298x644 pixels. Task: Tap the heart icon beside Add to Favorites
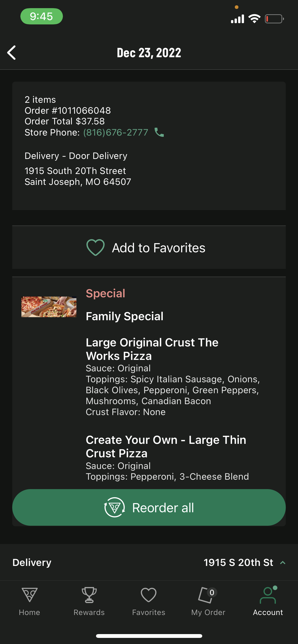pyautogui.click(x=96, y=247)
